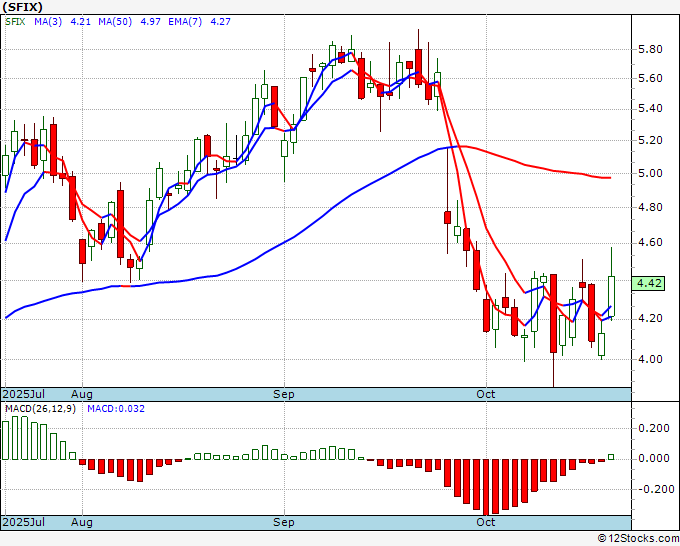Click Sep on the MACD axis
The height and width of the screenshot is (546, 680).
pos(284,522)
